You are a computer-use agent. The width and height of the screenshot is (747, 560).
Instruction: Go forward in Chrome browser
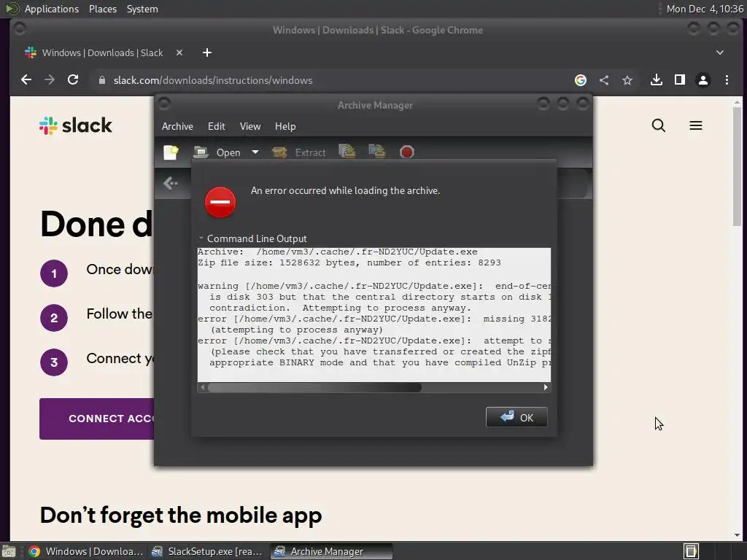(x=50, y=80)
